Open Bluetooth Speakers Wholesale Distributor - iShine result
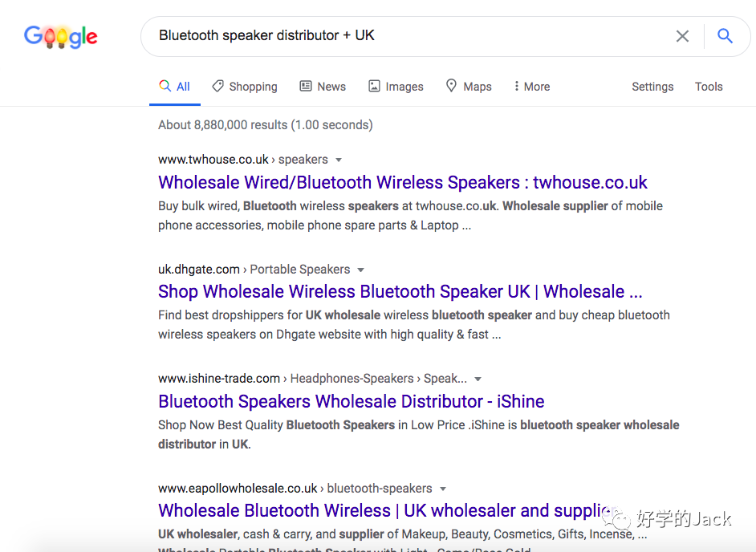Image resolution: width=756 pixels, height=552 pixels. coord(351,401)
